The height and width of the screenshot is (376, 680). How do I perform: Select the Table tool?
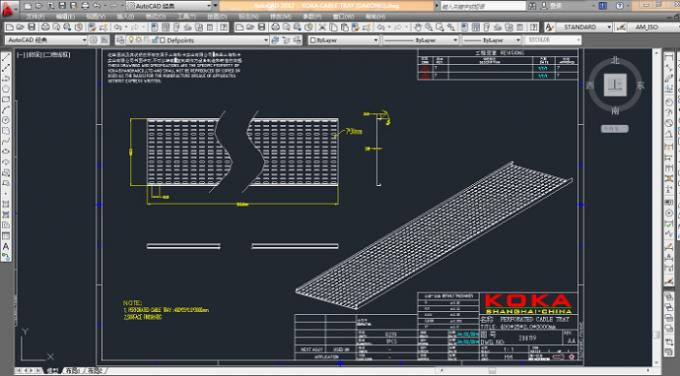click(x=6, y=236)
